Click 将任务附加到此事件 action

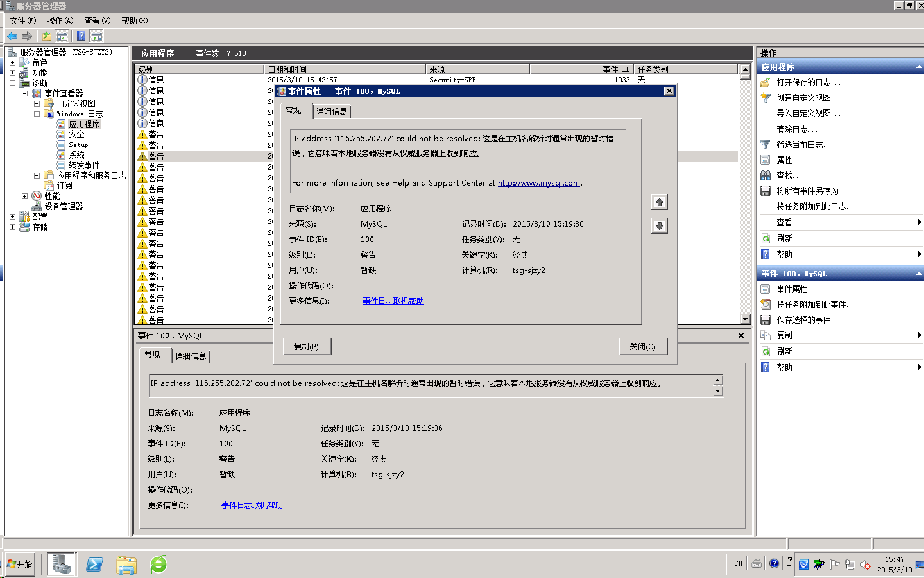[x=816, y=304]
